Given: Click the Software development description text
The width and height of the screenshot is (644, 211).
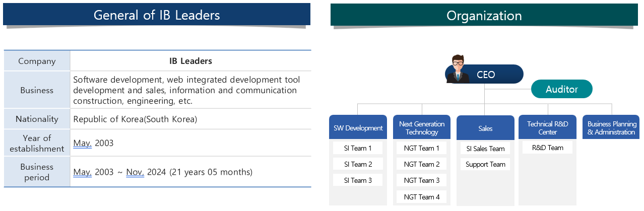Looking at the screenshot, I should 186,90.
